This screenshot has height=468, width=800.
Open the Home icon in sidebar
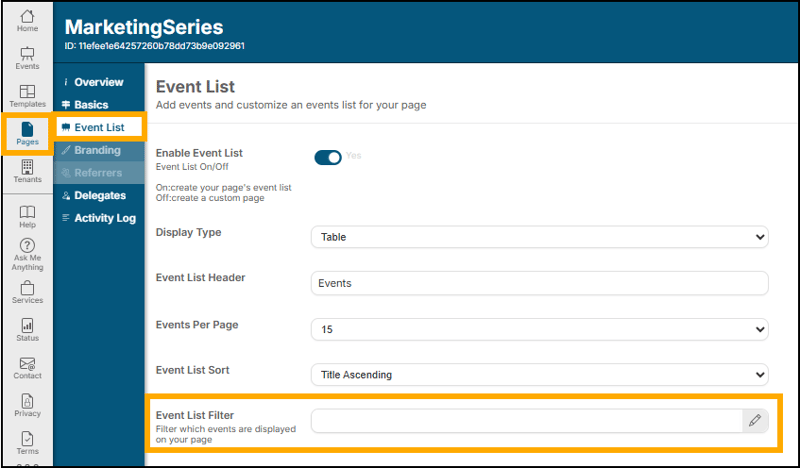coord(27,20)
